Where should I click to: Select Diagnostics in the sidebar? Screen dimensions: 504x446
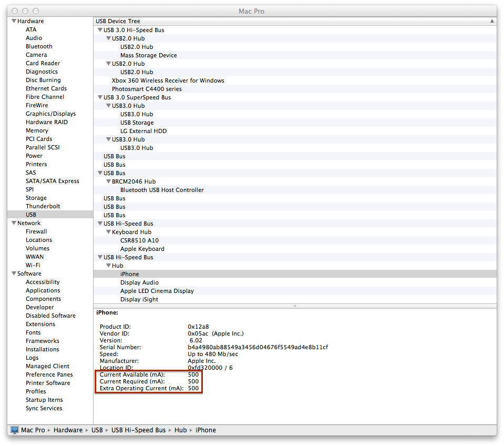point(42,72)
